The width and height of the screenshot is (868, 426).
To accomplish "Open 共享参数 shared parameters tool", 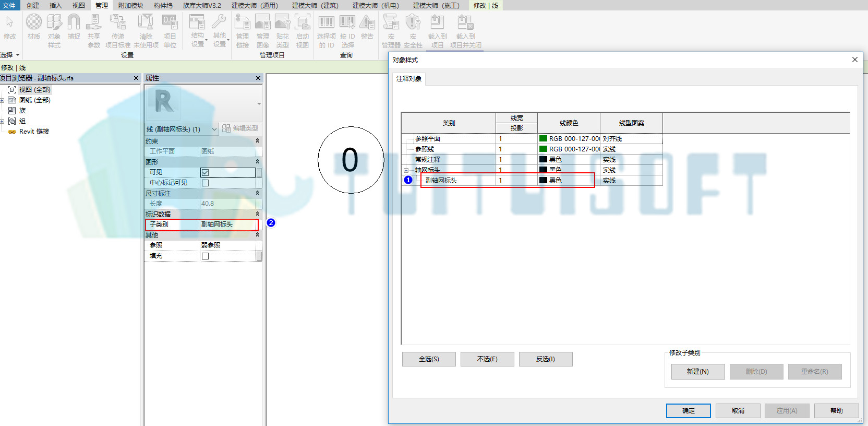I will (94, 31).
